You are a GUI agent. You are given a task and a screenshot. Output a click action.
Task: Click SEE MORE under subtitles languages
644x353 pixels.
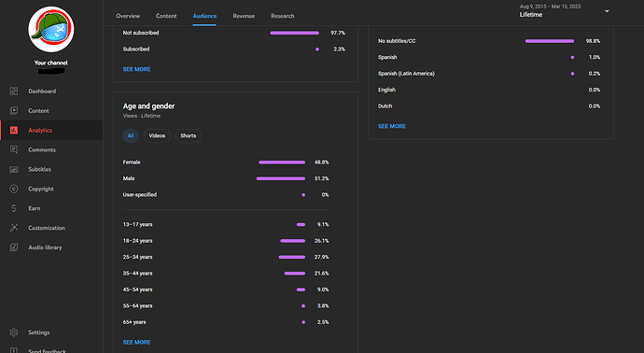point(392,126)
